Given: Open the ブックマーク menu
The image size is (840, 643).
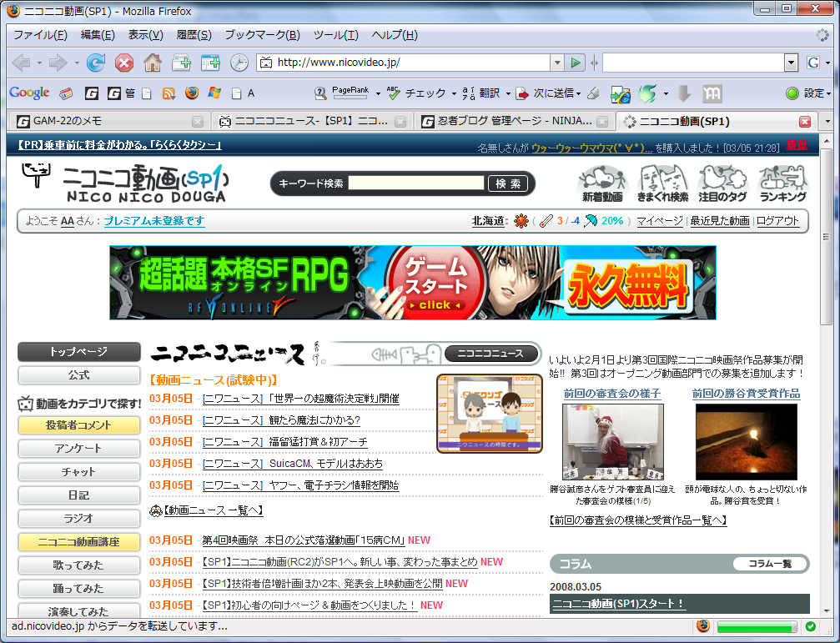Looking at the screenshot, I should point(262,35).
